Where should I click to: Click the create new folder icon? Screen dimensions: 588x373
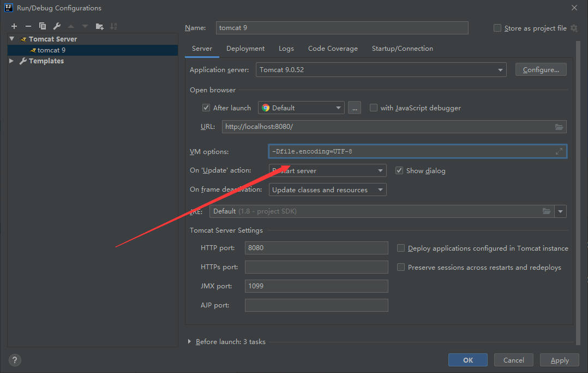click(99, 26)
